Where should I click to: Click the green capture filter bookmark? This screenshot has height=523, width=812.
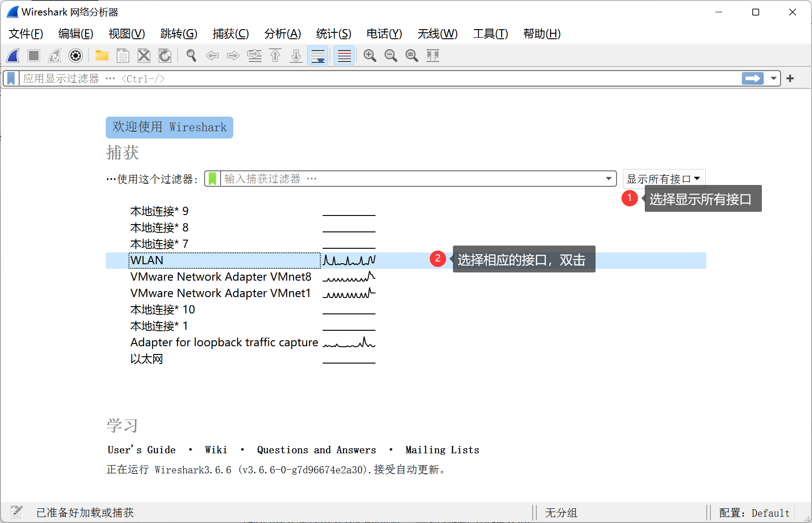(x=212, y=179)
